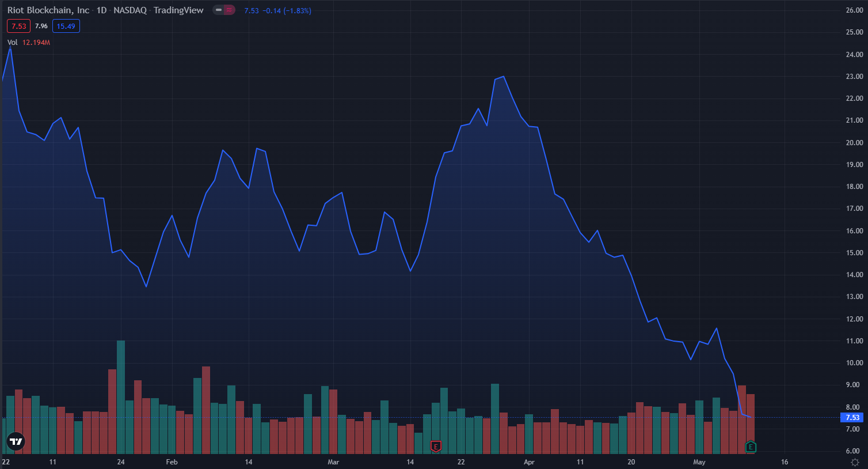Viewport: 868px width, 469px height.
Task: Click the red 7.53 sell price box
Action: (18, 26)
